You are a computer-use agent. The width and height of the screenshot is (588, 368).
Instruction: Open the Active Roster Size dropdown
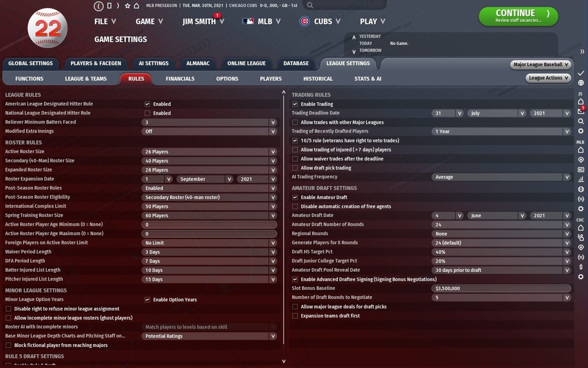pyautogui.click(x=209, y=152)
